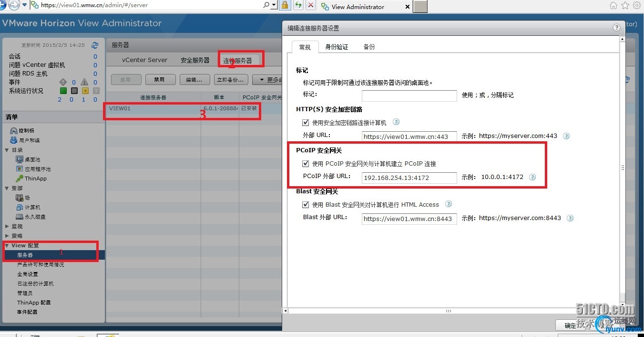The image size is (644, 337).
Task: Click the Blast 外部 URL input field
Action: click(x=409, y=219)
